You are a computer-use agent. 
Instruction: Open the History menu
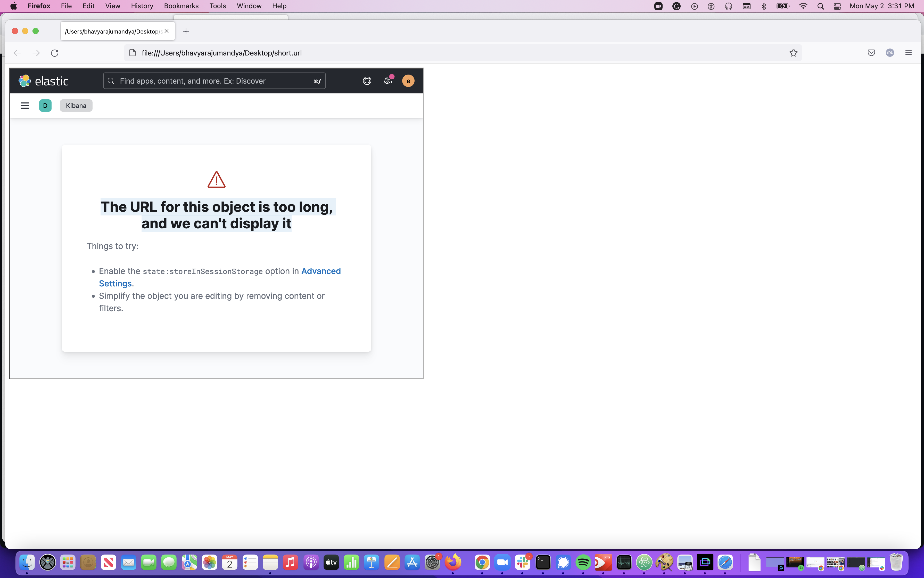142,6
